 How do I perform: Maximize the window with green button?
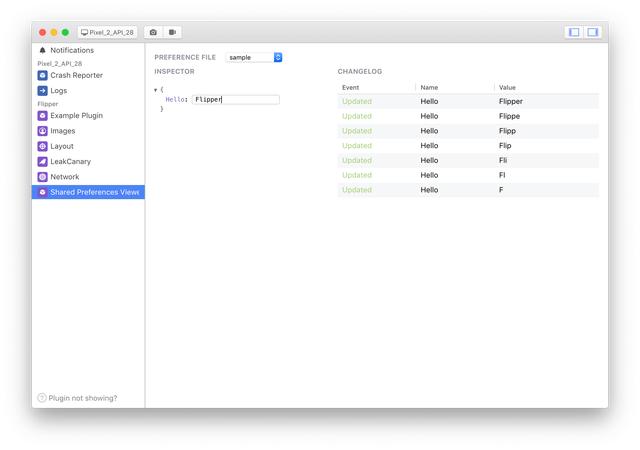tap(65, 32)
